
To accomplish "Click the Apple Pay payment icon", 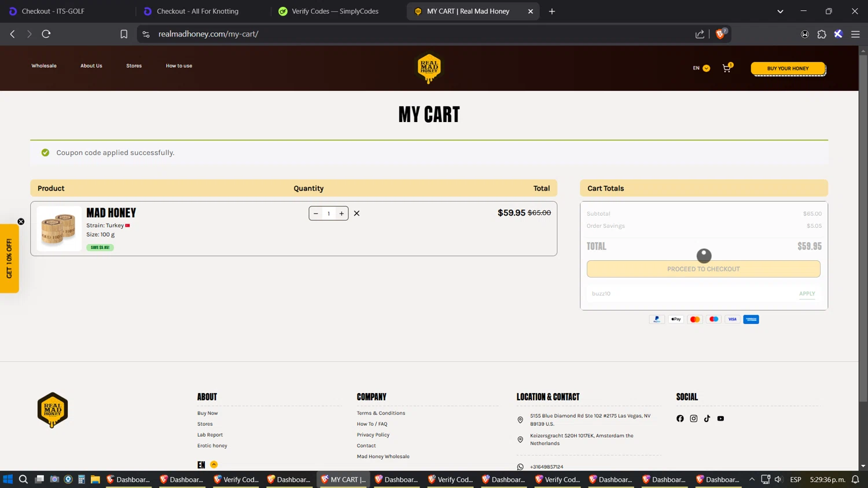I will (676, 319).
